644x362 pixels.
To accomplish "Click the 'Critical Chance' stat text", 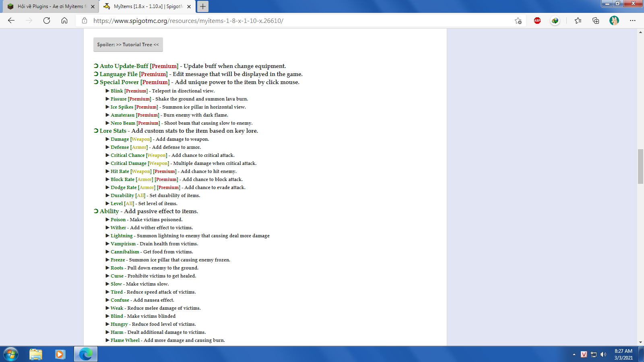I will (x=128, y=155).
